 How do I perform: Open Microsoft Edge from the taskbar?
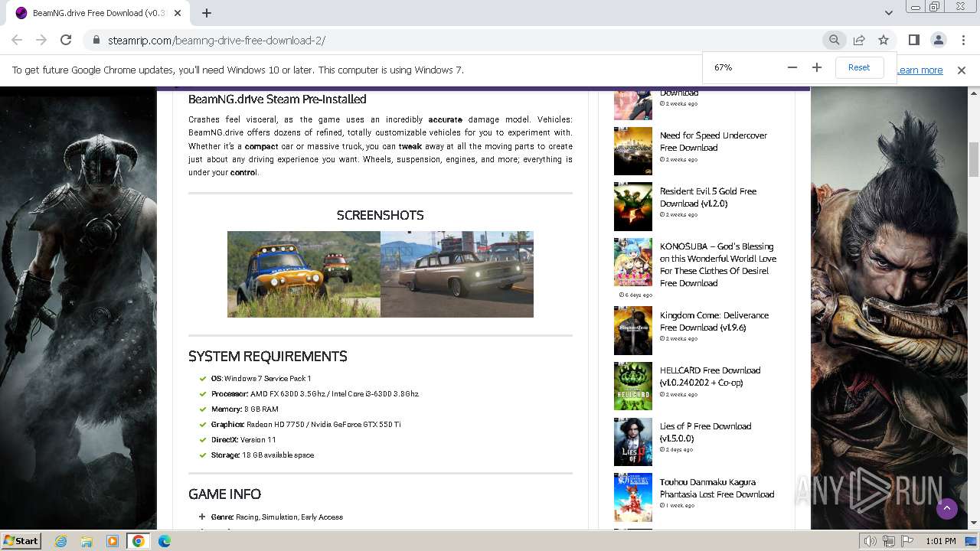(165, 541)
